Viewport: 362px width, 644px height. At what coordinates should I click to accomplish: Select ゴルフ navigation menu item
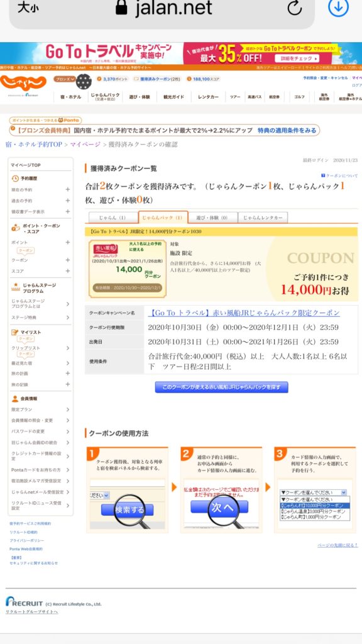coord(299,97)
